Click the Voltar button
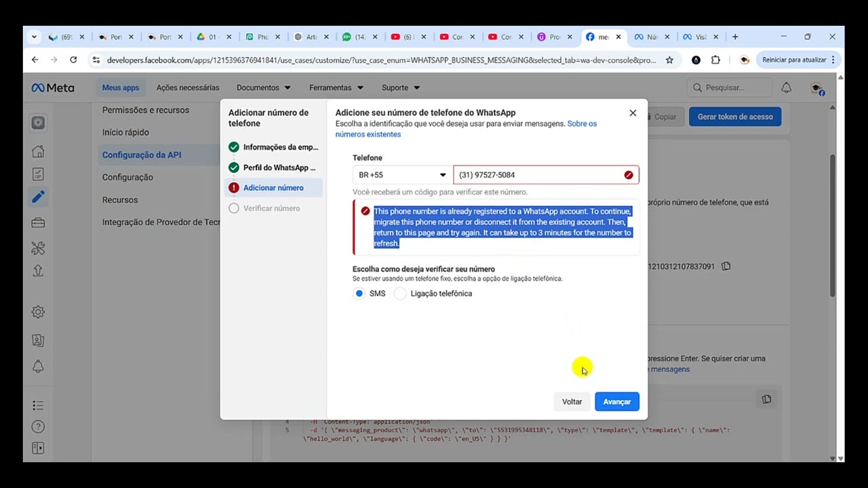The image size is (868, 488). click(572, 402)
